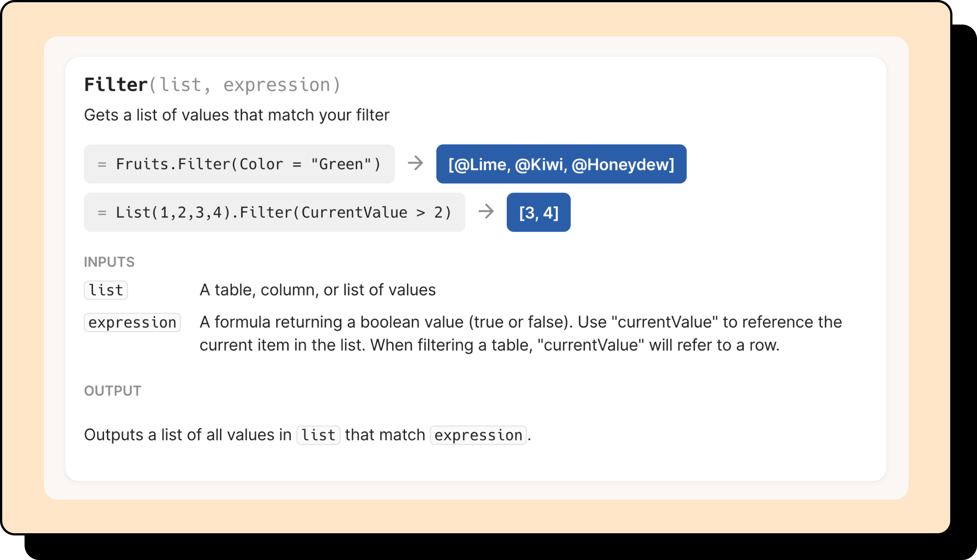Click "Gets a list of values" description
977x560 pixels.
(237, 115)
